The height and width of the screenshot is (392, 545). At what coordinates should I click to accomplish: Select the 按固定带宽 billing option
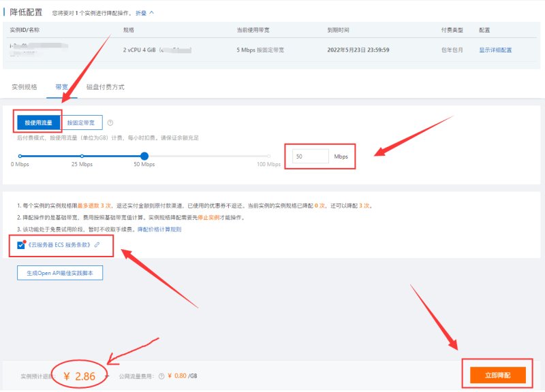(81, 122)
